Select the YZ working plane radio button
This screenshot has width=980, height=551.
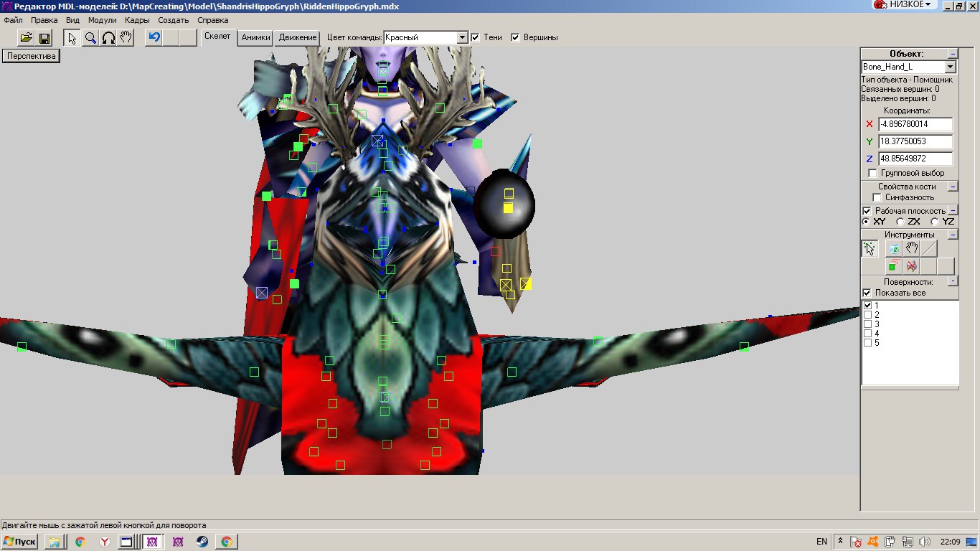point(935,222)
